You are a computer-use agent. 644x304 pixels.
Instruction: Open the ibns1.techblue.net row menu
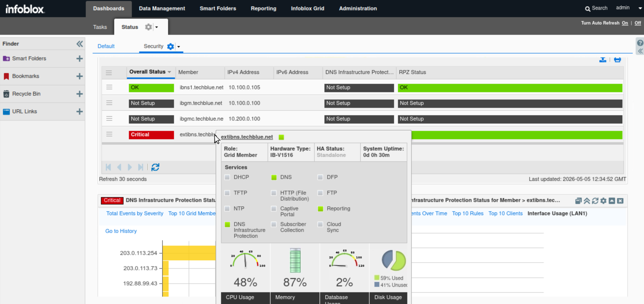(109, 87)
